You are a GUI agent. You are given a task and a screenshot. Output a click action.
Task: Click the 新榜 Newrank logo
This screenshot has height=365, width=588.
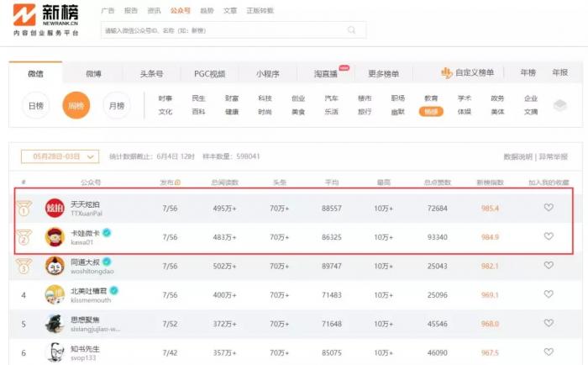(x=46, y=20)
